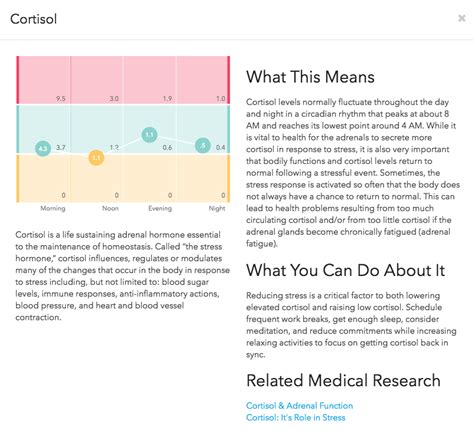This screenshot has width=474, height=447.
Task: Click the 3.0 Noon upper threshold value
Action: point(114,98)
